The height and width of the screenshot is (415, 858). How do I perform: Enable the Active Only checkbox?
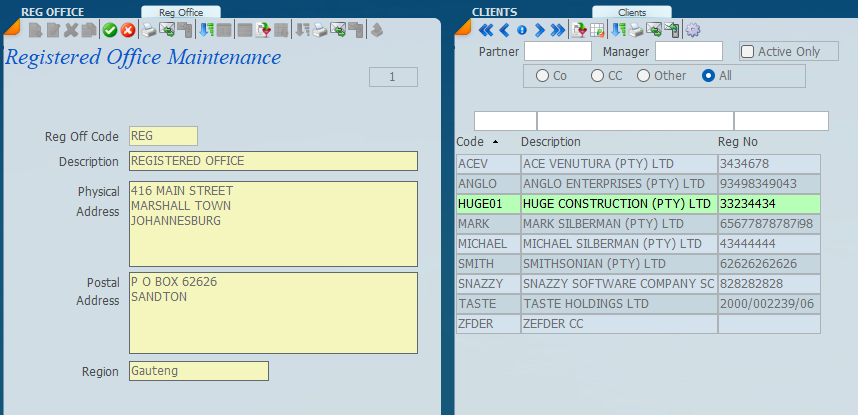tap(748, 51)
